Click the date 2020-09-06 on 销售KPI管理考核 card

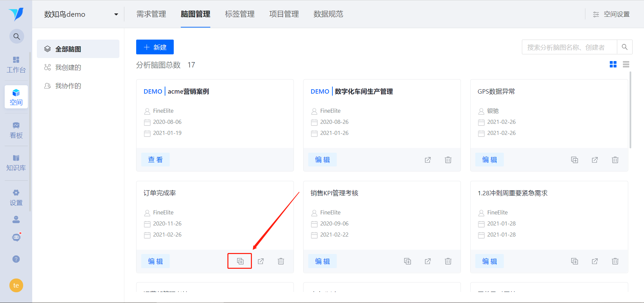click(334, 223)
